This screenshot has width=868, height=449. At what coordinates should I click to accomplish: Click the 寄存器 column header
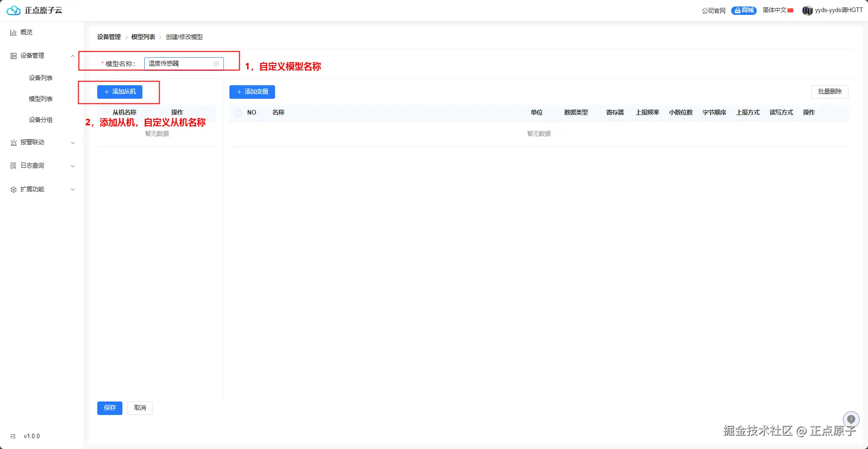[x=615, y=113]
